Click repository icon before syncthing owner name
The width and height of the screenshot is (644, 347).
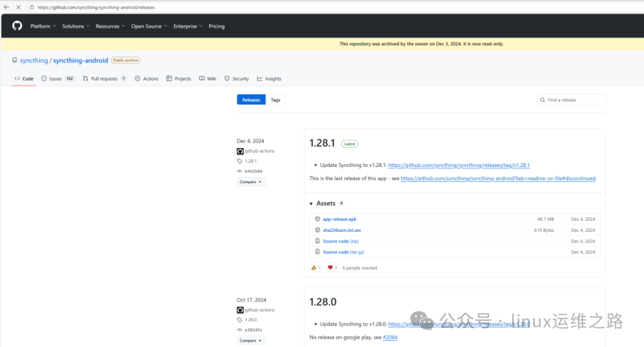click(x=14, y=60)
